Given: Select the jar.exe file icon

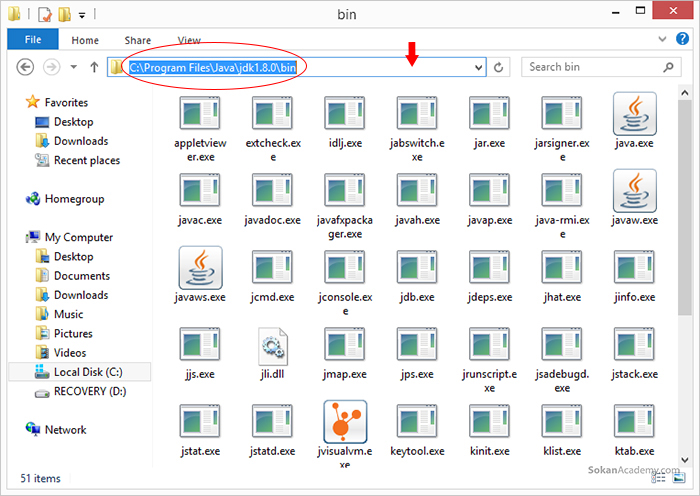Looking at the screenshot, I should tap(489, 113).
